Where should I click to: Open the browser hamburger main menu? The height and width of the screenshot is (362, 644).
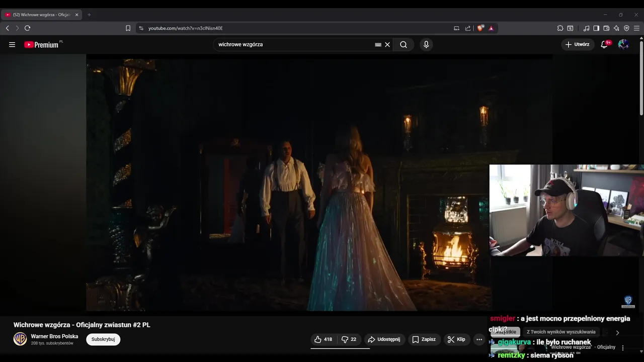[x=636, y=28]
